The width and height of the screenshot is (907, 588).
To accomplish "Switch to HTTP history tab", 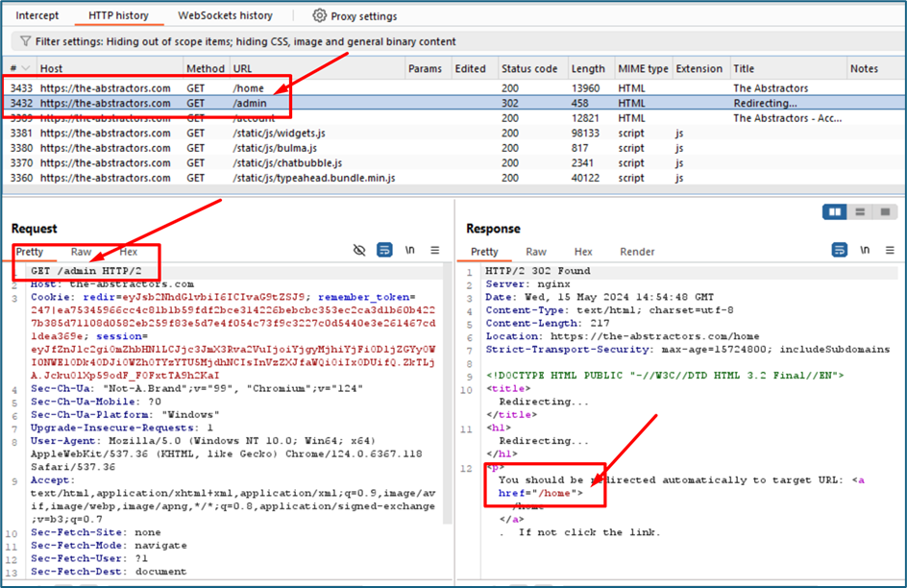I will [118, 15].
